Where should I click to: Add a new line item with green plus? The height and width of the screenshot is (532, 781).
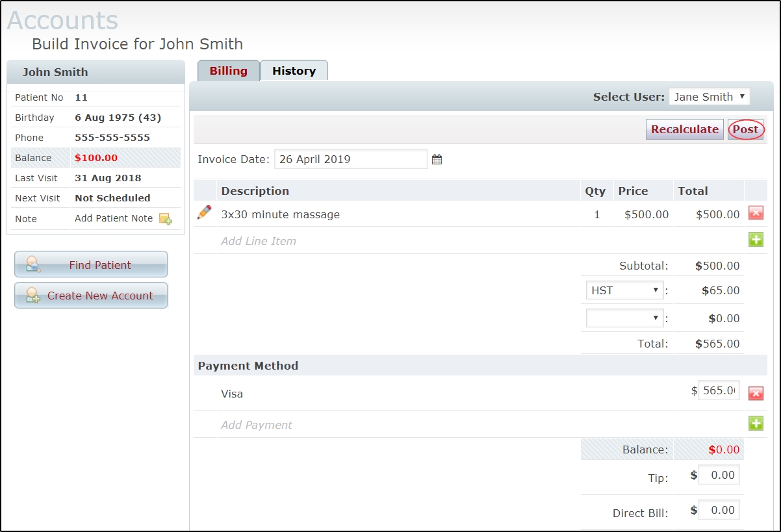coord(756,240)
